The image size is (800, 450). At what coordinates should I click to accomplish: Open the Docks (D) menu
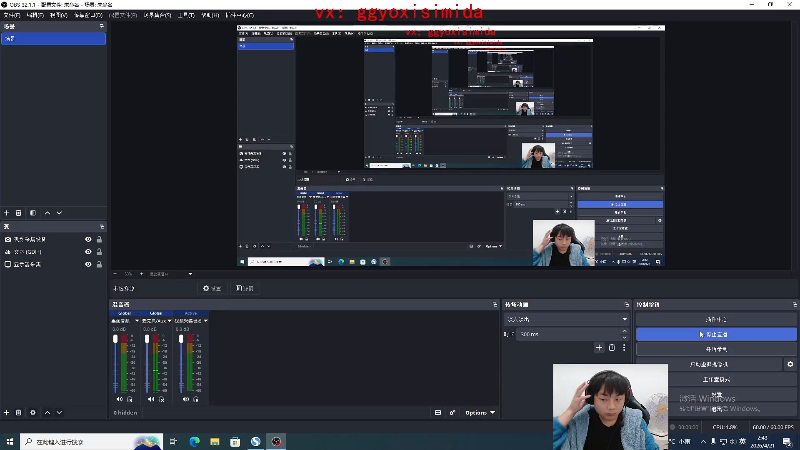pos(88,15)
